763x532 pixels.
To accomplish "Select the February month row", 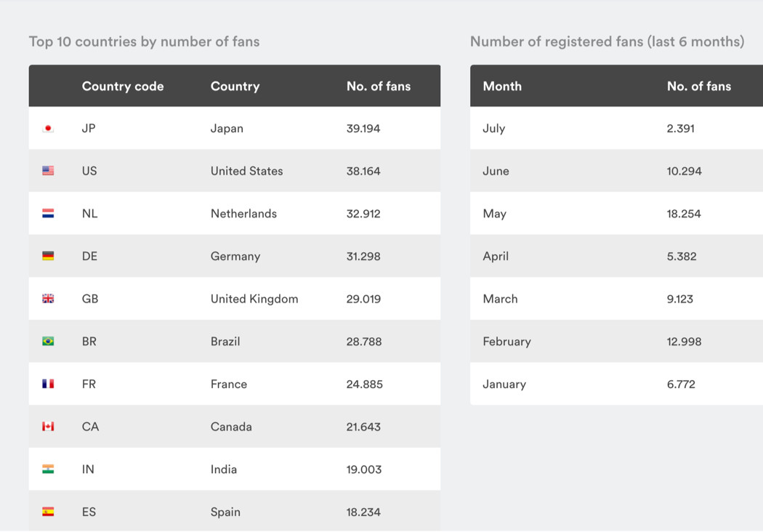I will tap(616, 341).
